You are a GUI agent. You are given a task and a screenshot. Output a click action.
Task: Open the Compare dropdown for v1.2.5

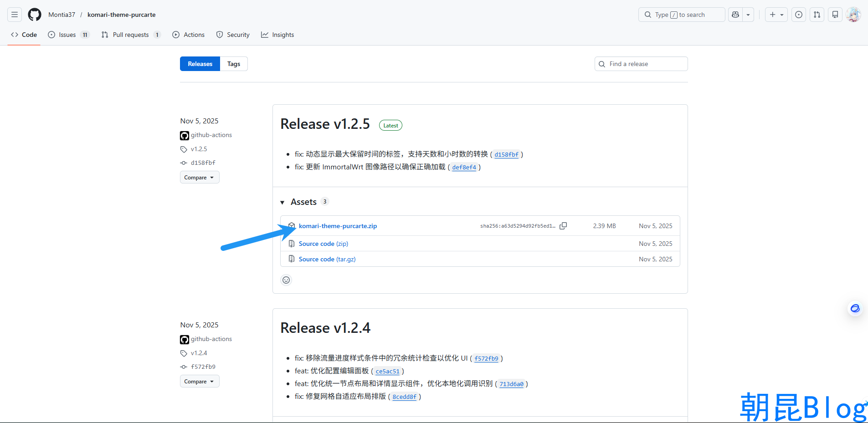(x=200, y=177)
